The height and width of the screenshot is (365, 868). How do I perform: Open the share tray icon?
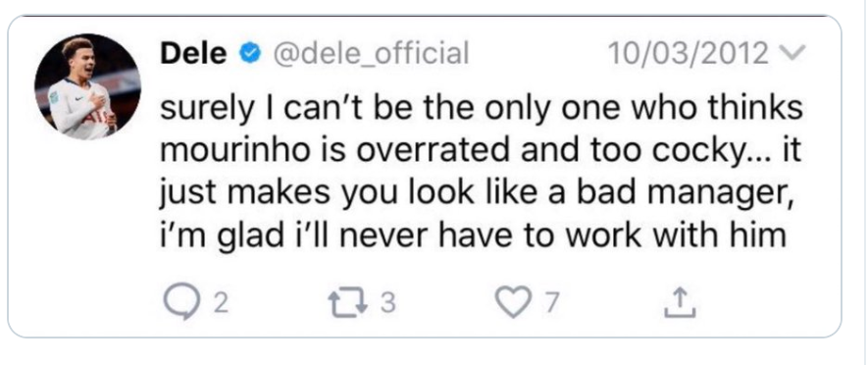click(680, 303)
